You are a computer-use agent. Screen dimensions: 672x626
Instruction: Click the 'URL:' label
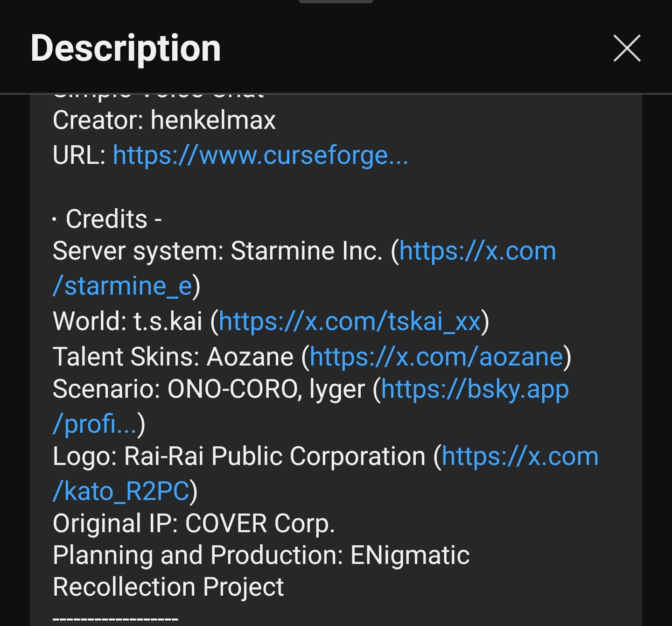(79, 155)
